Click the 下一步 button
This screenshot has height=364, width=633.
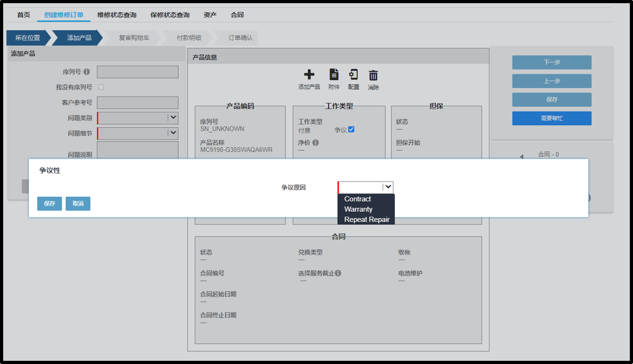(x=551, y=62)
